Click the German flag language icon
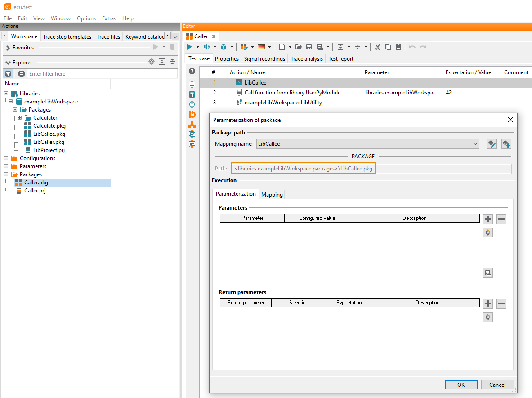The height and width of the screenshot is (398, 532). 261,47
